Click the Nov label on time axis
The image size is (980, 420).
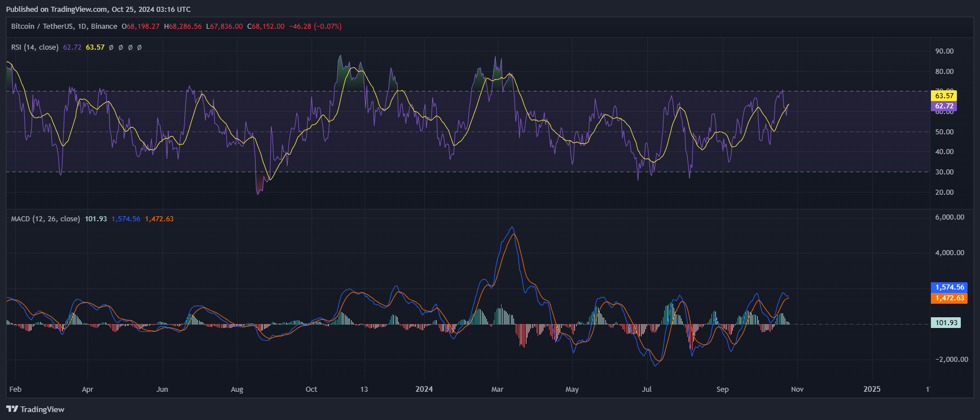point(797,390)
